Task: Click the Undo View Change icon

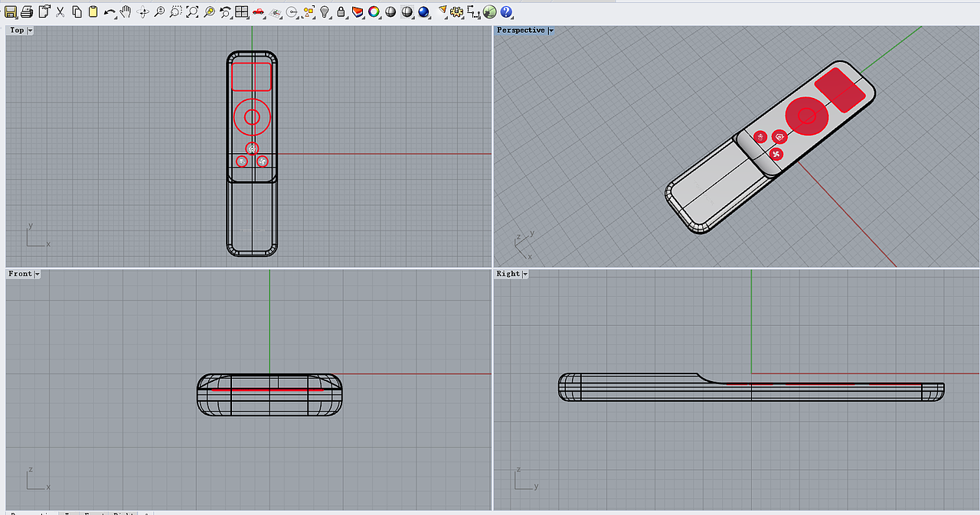Action: coord(226,11)
